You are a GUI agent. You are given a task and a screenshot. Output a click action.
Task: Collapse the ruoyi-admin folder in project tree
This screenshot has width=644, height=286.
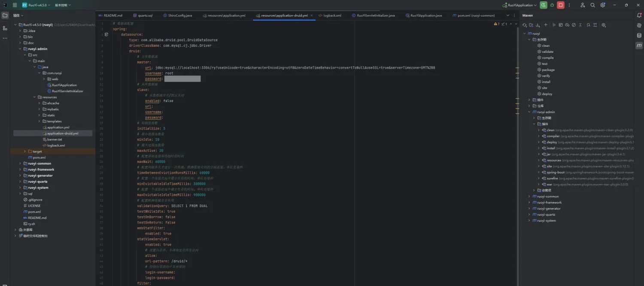click(20, 49)
